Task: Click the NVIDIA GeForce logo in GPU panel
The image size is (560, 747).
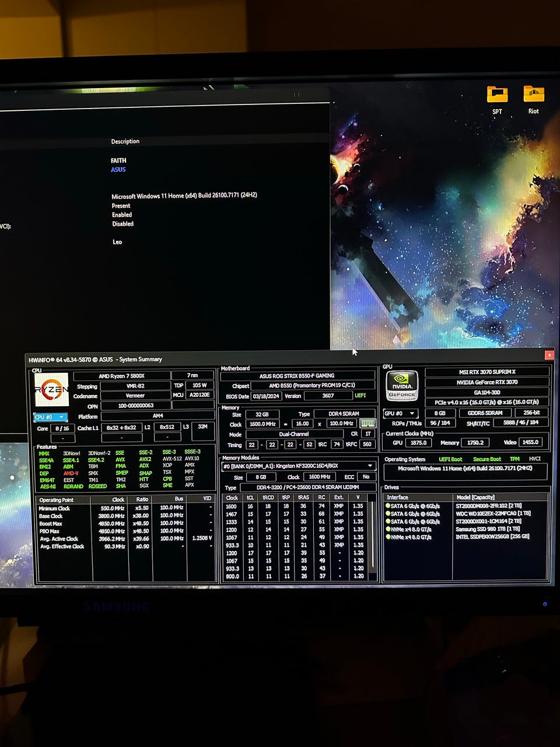Action: tap(402, 386)
